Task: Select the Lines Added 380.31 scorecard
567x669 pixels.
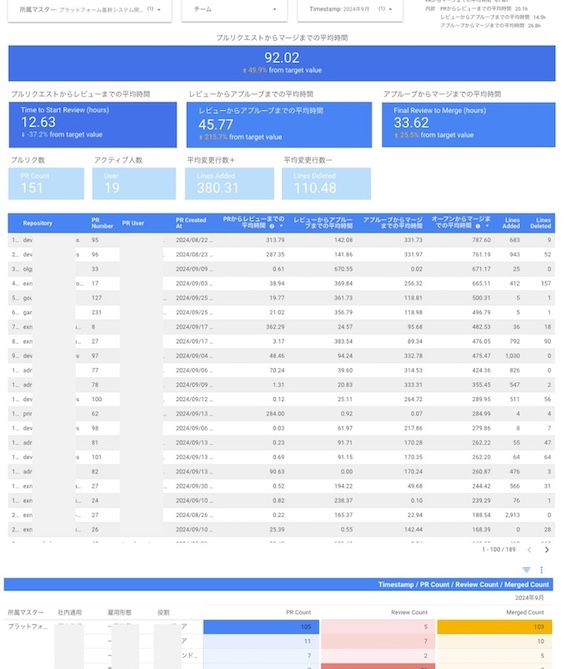Action: point(230,183)
